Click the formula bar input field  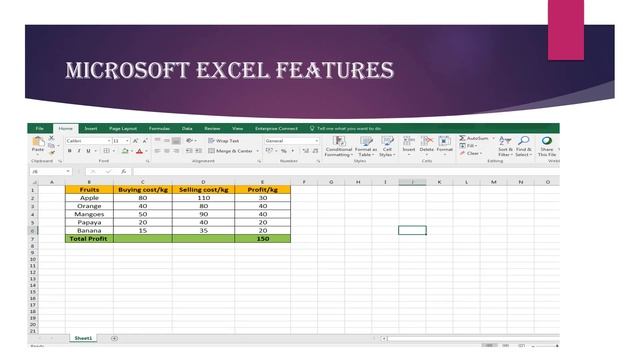[x=346, y=172]
